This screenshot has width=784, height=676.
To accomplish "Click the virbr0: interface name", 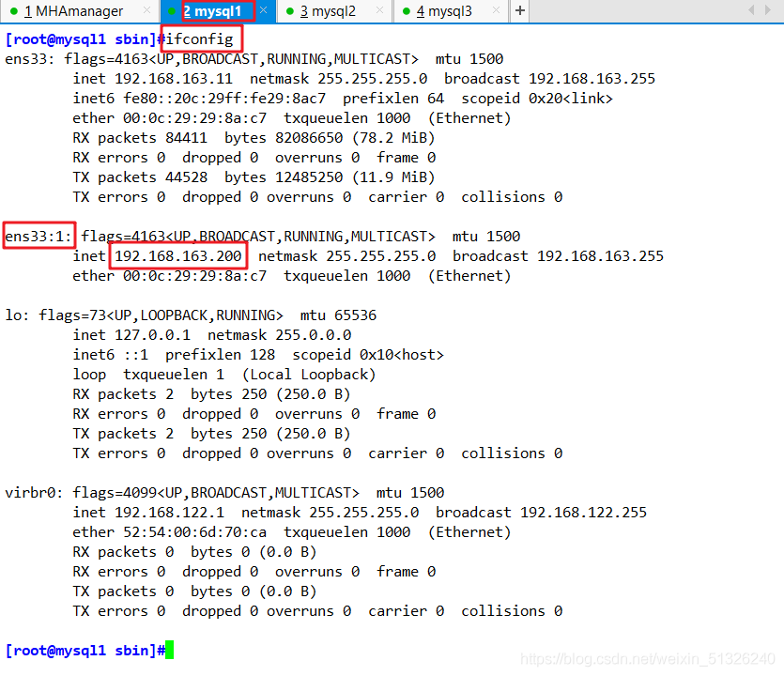I will click(34, 493).
